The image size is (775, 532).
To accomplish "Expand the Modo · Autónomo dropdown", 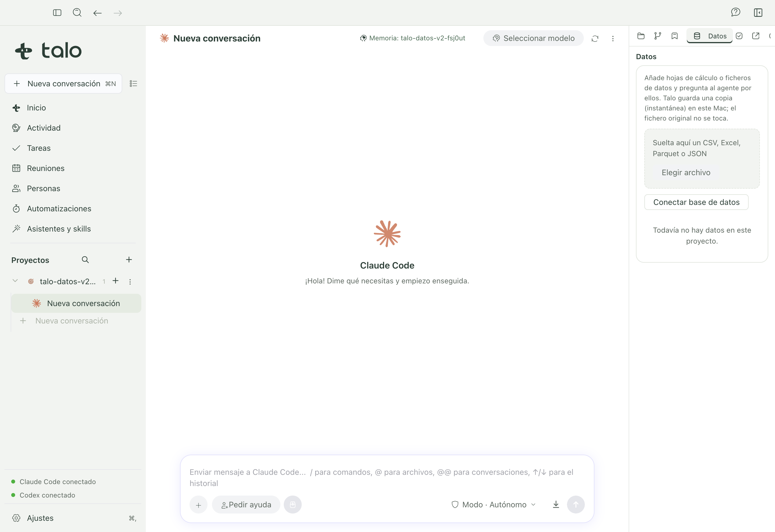I will coord(493,504).
